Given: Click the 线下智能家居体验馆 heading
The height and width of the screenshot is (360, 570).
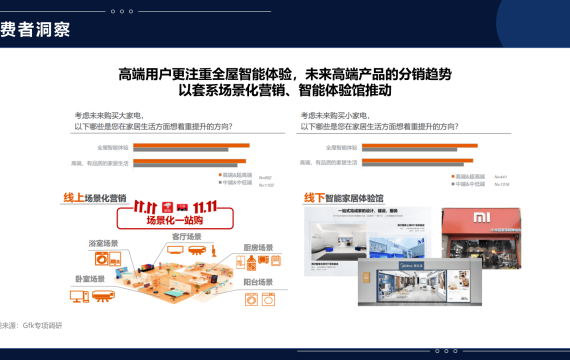Looking at the screenshot, I should pos(344,198).
